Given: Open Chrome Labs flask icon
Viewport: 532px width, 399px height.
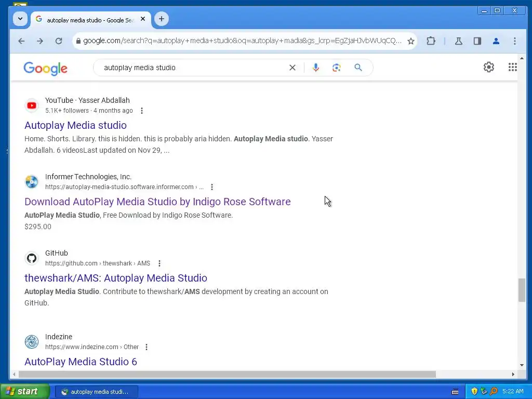Looking at the screenshot, I should click(x=458, y=41).
